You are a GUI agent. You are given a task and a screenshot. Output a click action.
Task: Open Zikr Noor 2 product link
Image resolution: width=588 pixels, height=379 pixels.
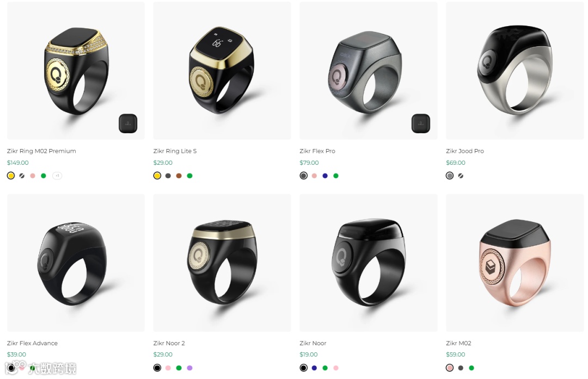tap(169, 343)
